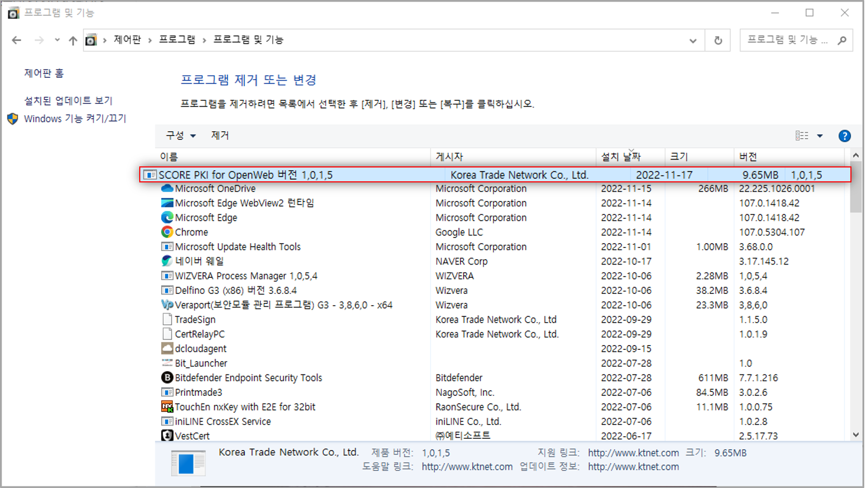Open Windows 기능 켜기/끄기 link
Image resolution: width=868 pixels, height=488 pixels.
coord(75,118)
